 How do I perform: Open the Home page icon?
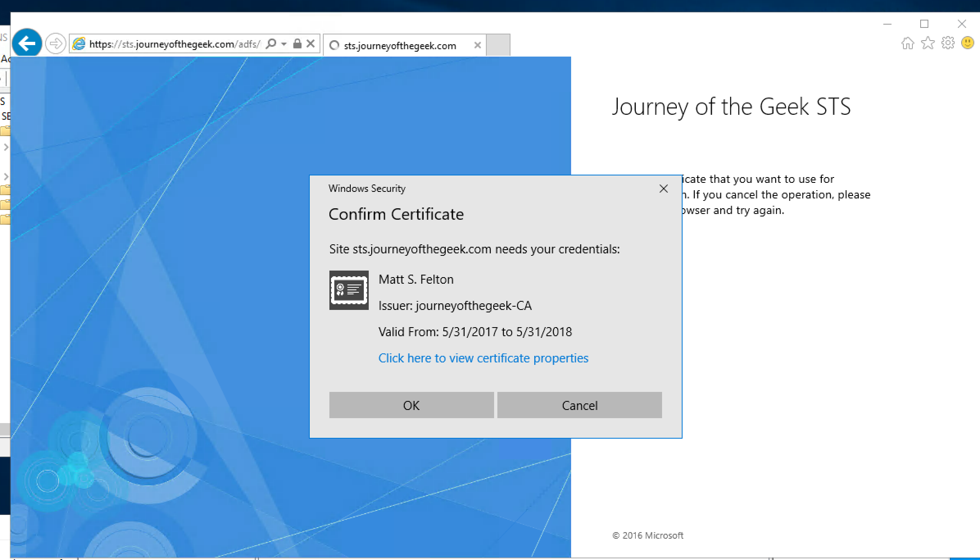pyautogui.click(x=908, y=43)
